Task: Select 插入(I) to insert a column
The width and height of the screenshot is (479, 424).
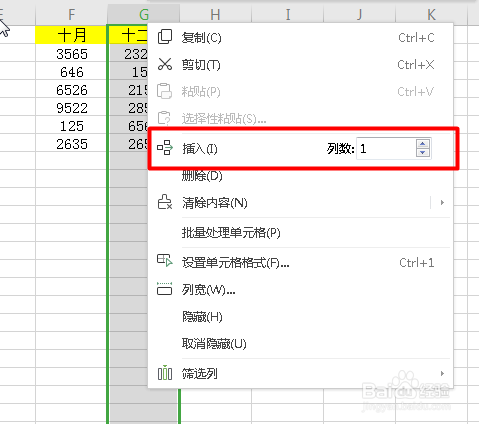Action: click(200, 148)
